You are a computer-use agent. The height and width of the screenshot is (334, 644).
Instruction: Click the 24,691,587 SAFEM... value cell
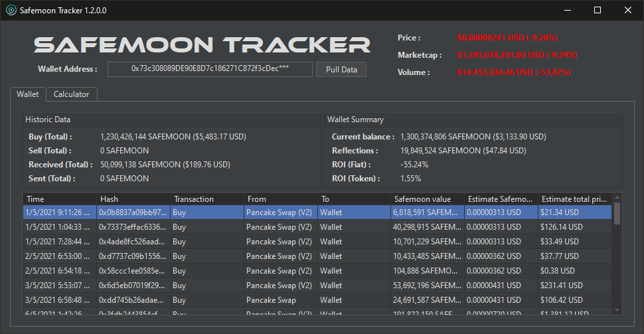428,300
